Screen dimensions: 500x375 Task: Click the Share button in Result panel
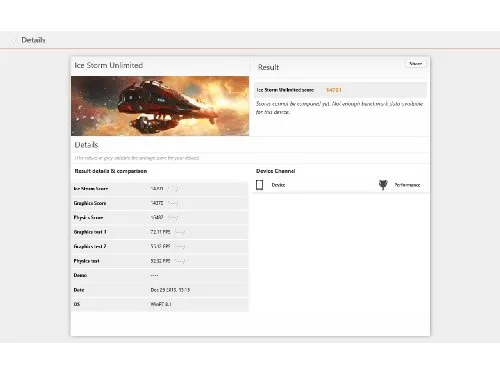click(x=415, y=64)
